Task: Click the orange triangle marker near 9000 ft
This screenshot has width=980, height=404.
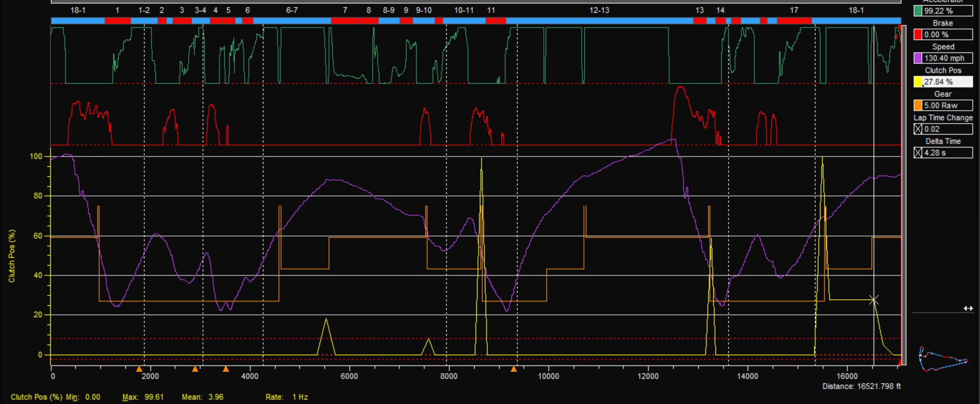Action: [514, 369]
